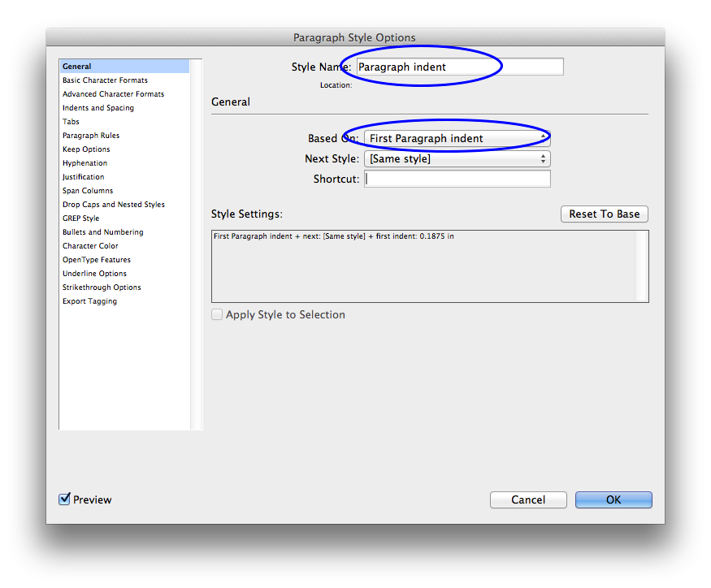Open OpenType Features options
The image size is (711, 588).
tap(97, 260)
